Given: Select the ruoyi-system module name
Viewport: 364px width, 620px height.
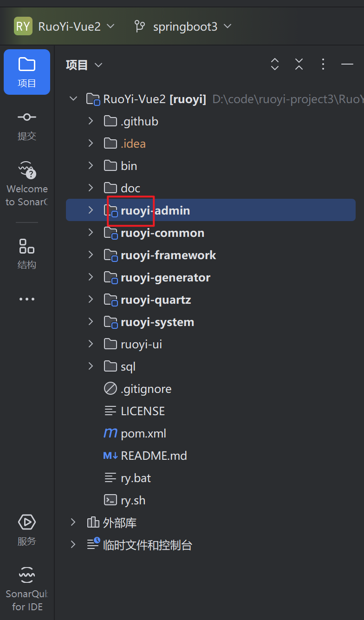Looking at the screenshot, I should click(x=157, y=322).
